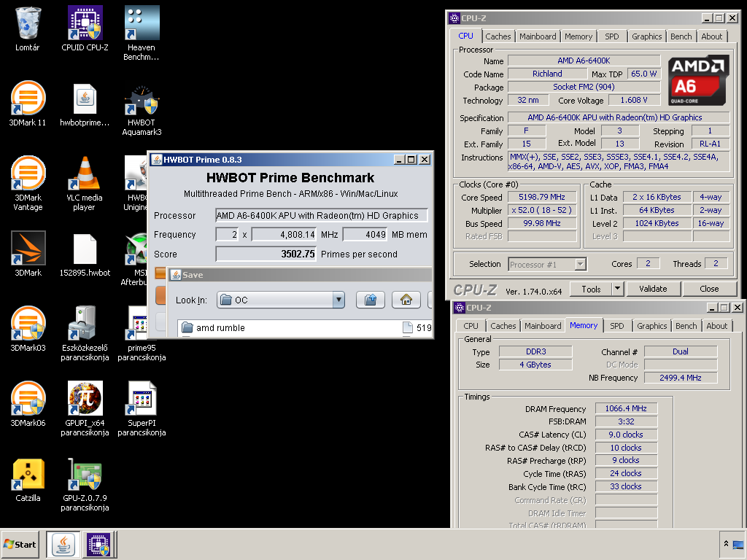Click the 4,808.14 MHz frequency field
747x560 pixels.
pyautogui.click(x=284, y=234)
